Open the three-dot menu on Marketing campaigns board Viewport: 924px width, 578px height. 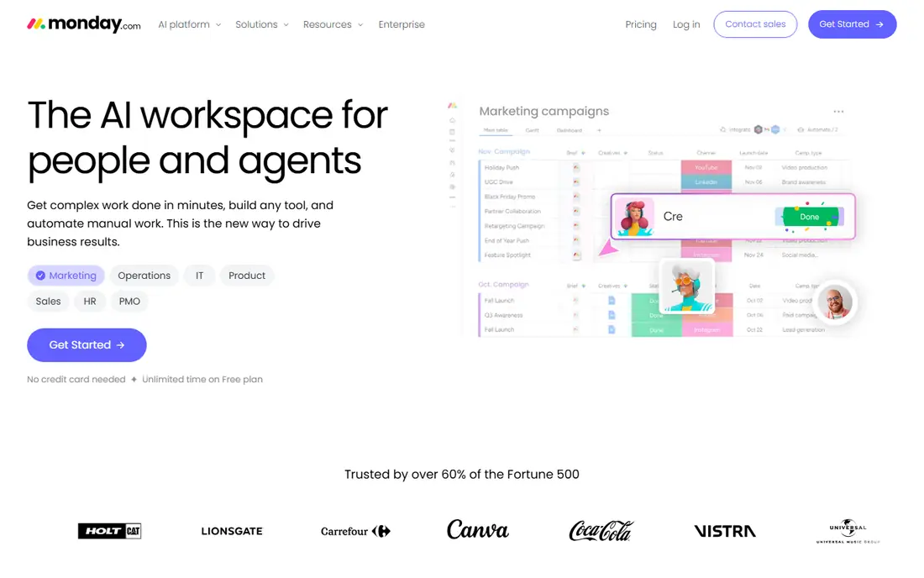[838, 112]
